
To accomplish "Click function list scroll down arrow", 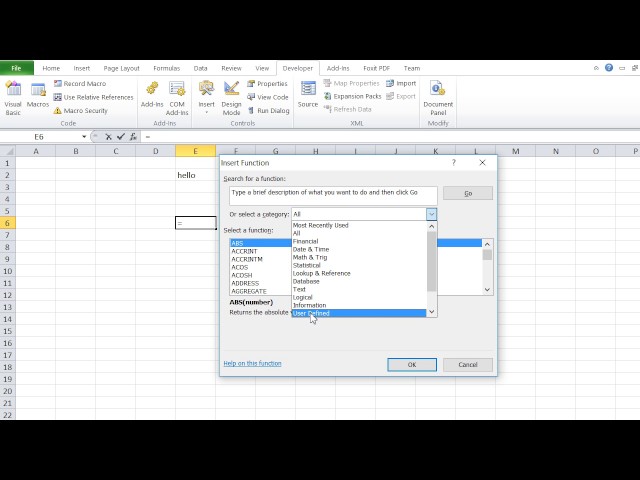I will [x=487, y=290].
